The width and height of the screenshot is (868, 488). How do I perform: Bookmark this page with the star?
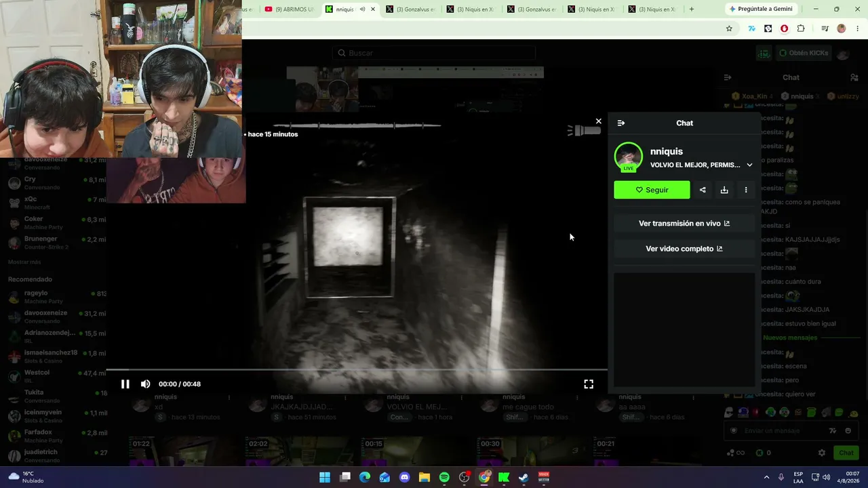[x=729, y=28]
